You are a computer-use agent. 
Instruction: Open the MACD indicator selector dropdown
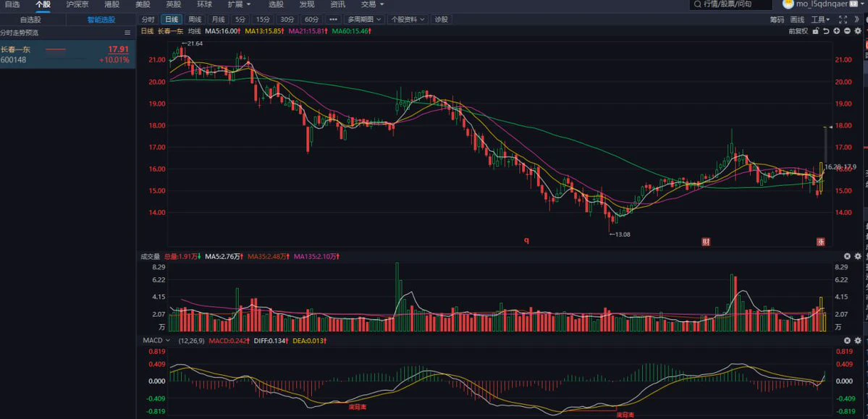[x=156, y=340]
